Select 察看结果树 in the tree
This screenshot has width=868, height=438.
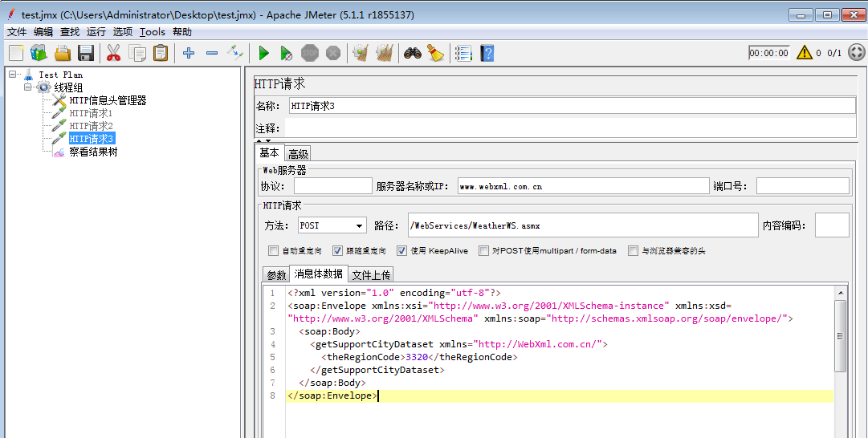[x=93, y=152]
